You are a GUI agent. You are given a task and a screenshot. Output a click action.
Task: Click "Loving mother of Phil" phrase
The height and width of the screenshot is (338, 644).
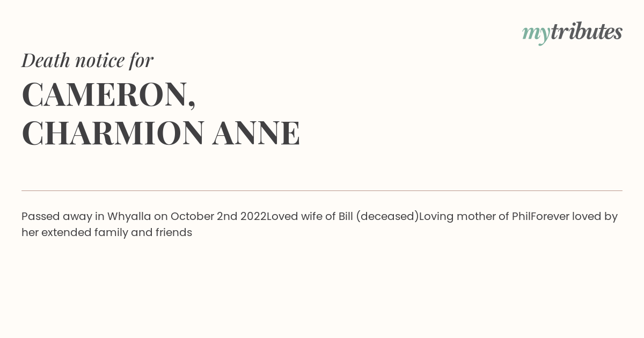coord(475,217)
